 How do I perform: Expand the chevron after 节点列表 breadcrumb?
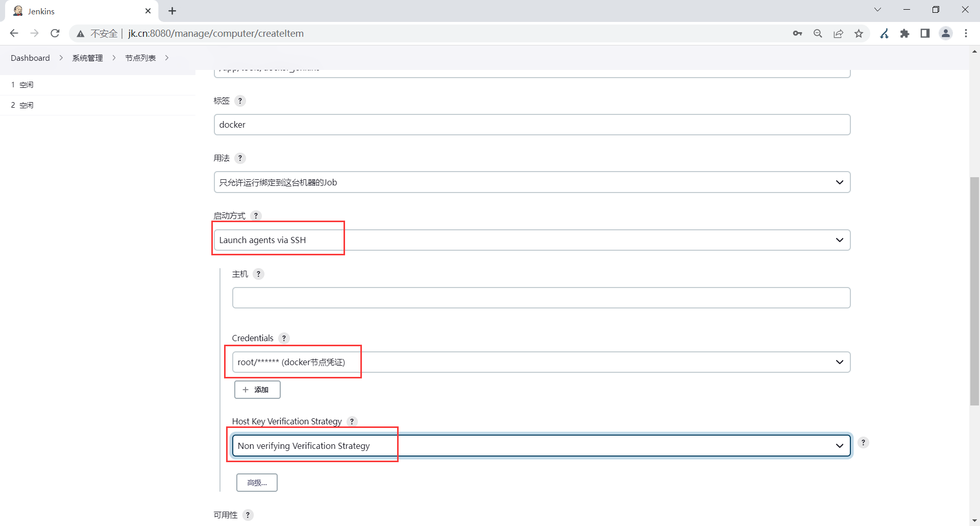point(167,58)
